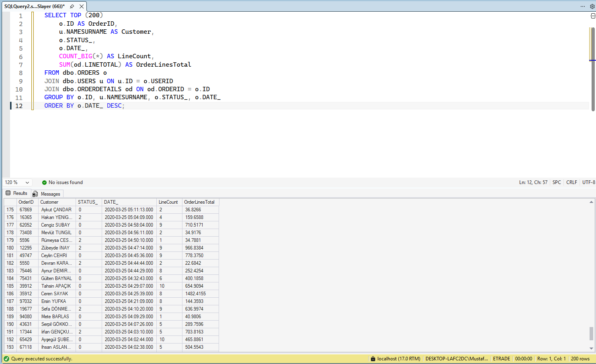Click the STATUS_ column header

(89, 202)
